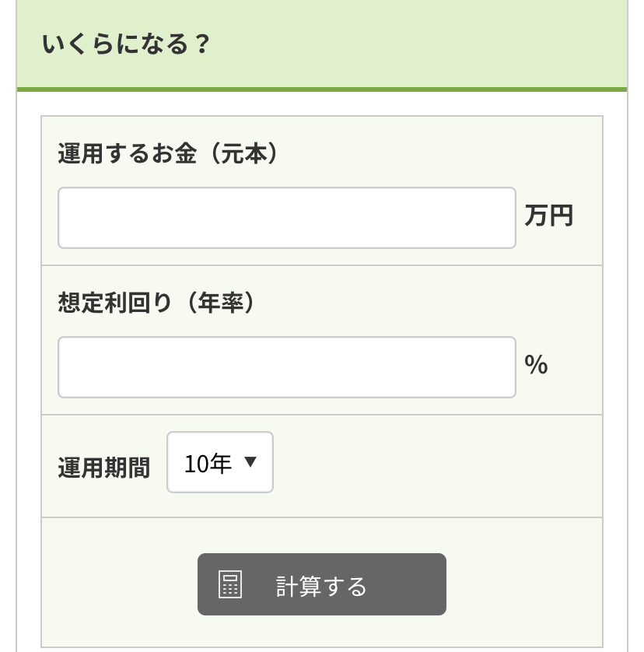The width and height of the screenshot is (644, 652).
Task: Focus the 想定利回り yield input field
Action: click(x=287, y=367)
